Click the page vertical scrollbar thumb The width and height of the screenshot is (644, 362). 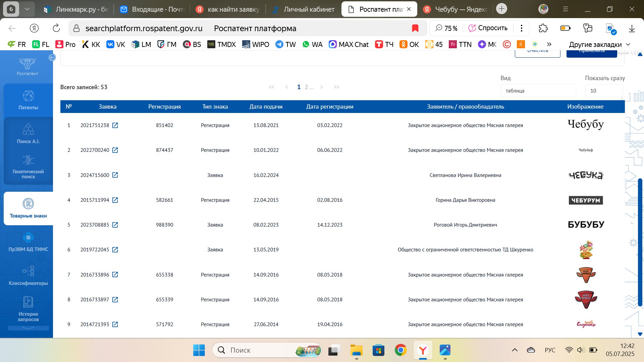(x=640, y=242)
